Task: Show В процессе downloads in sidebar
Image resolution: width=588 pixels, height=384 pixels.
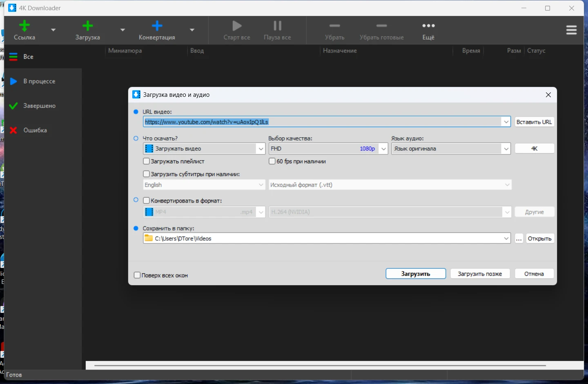Action: [x=39, y=81]
